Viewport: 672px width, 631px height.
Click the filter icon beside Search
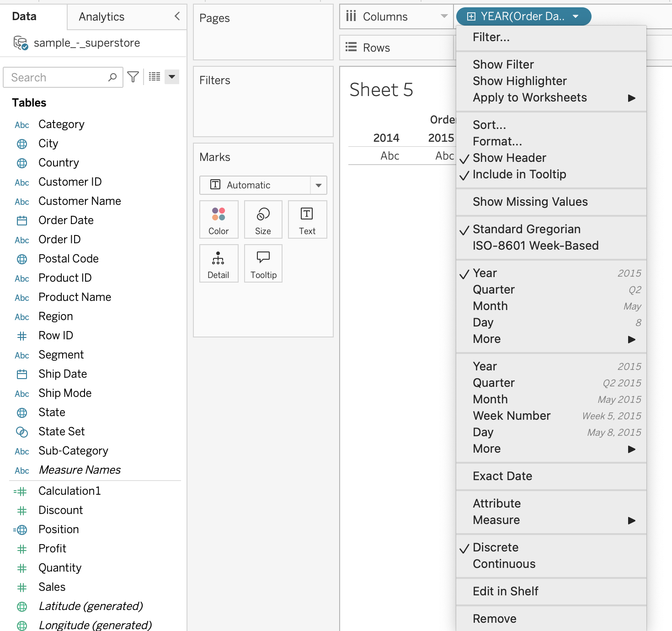(x=133, y=77)
